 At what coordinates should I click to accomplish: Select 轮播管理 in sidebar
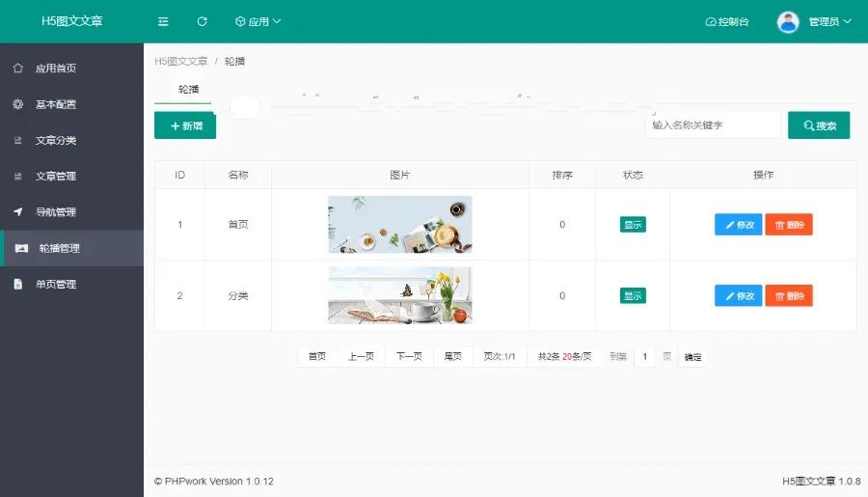(72, 248)
